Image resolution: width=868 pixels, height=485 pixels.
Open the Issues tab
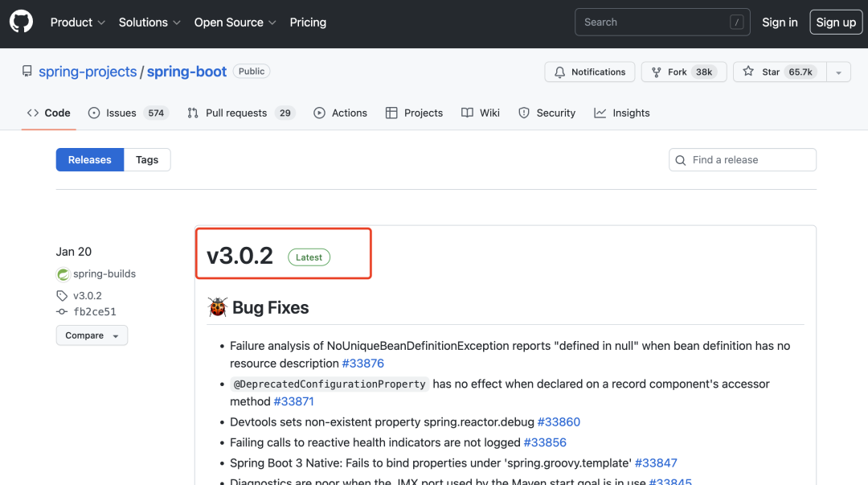(129, 113)
